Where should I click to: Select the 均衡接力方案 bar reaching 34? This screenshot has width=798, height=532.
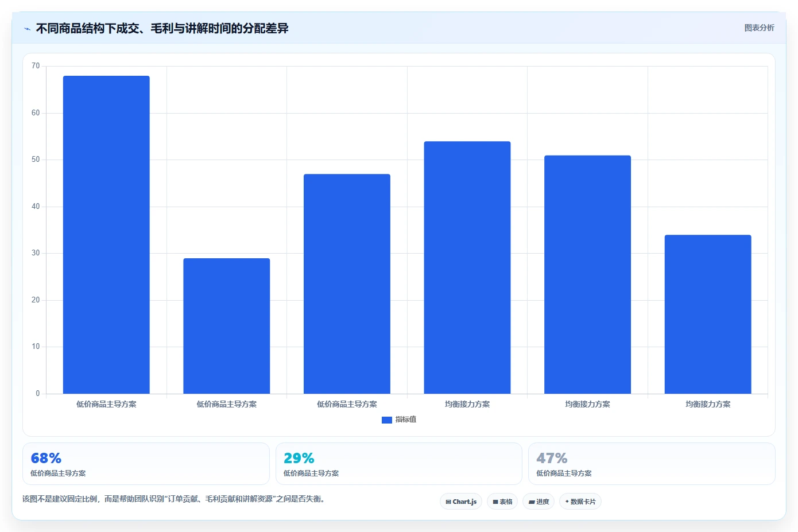(708, 314)
